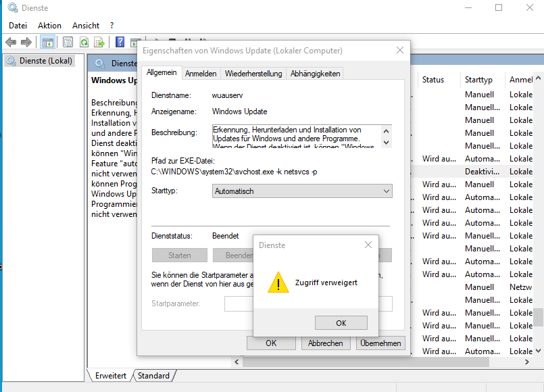Click the services list vertical scroll down arrow
The width and height of the screenshot is (544, 392).
(x=538, y=351)
